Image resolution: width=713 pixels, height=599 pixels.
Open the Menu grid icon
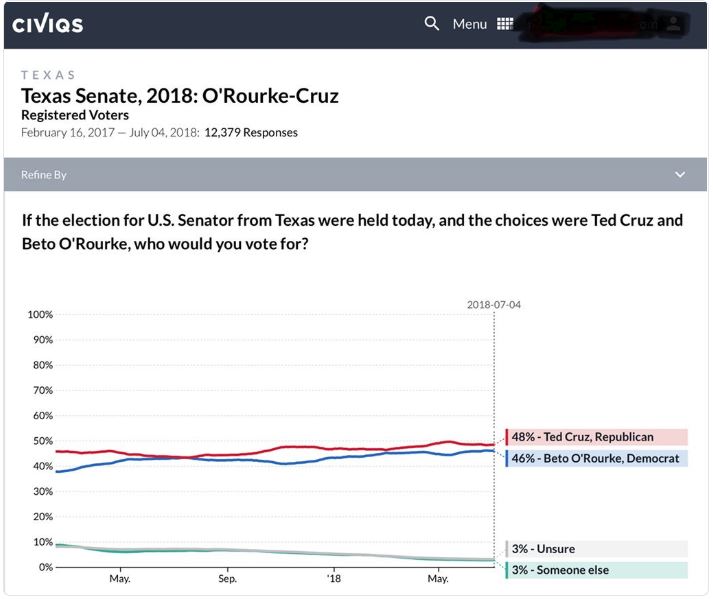504,23
